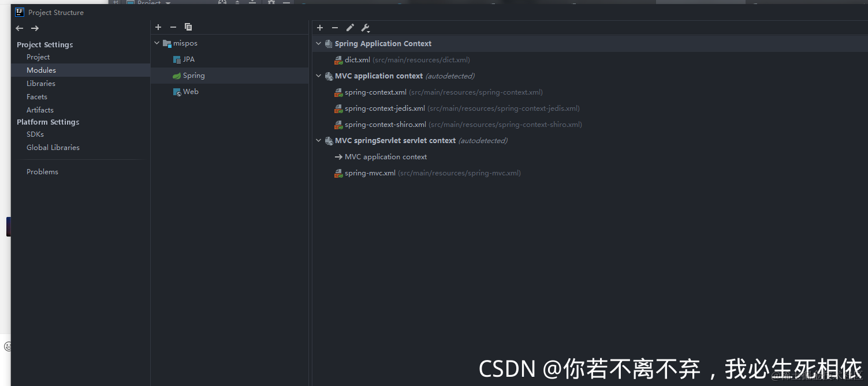Click the dict.xml file icon
The width and height of the screenshot is (868, 386).
[x=338, y=60]
